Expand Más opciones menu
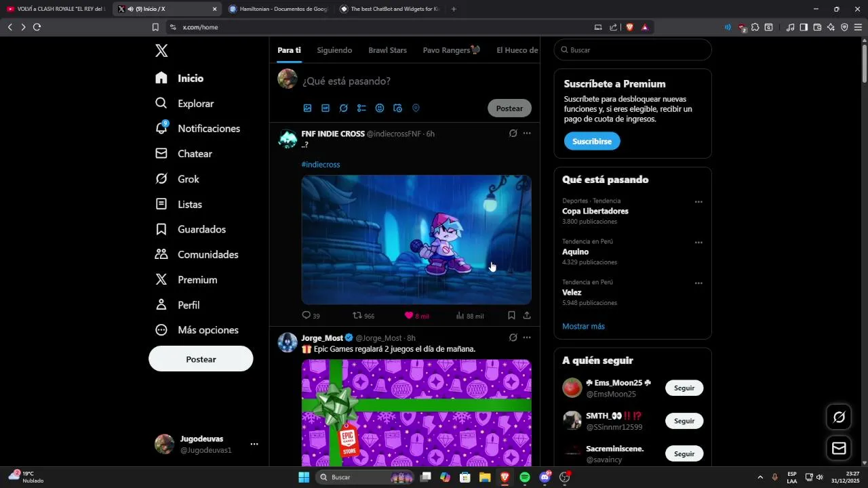This screenshot has width=868, height=488. click(197, 330)
